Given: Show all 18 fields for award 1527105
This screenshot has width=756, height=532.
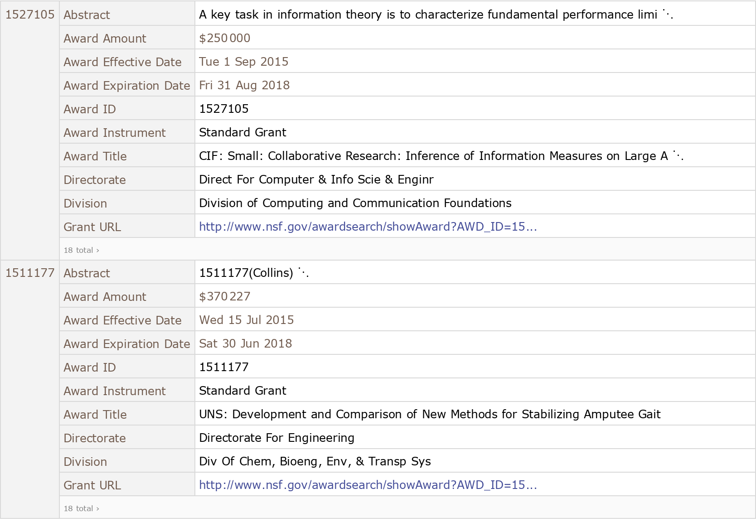Looking at the screenshot, I should point(81,250).
